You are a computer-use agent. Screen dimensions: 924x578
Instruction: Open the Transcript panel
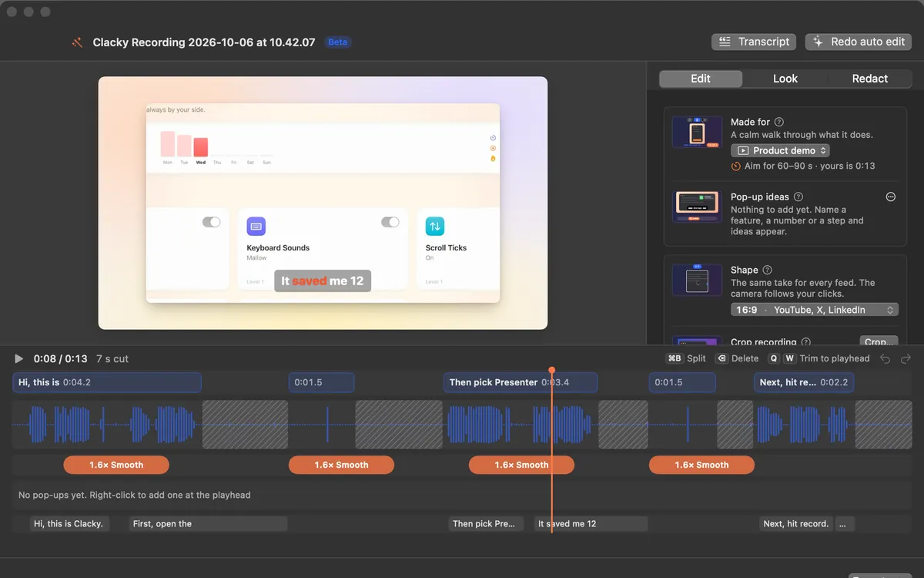click(755, 42)
